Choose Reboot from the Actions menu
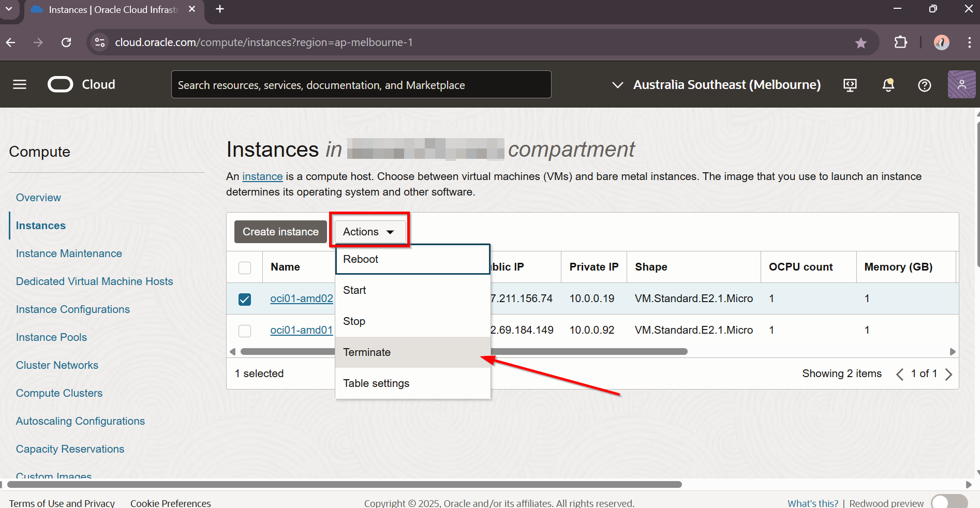 (x=361, y=259)
